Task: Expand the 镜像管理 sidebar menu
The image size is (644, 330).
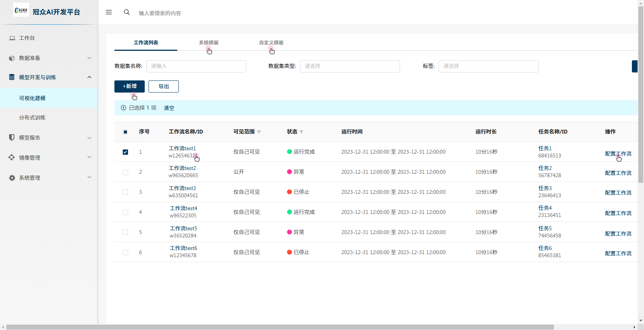Action: pos(48,157)
